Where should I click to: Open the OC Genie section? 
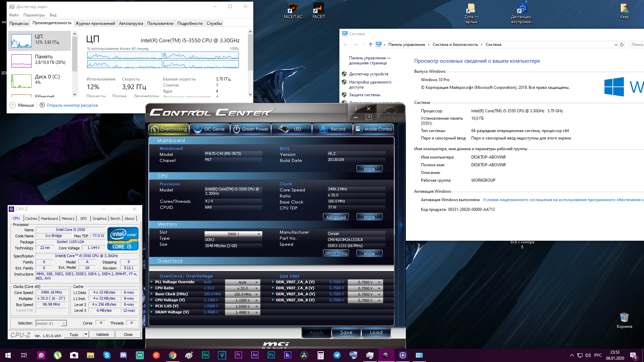click(210, 129)
